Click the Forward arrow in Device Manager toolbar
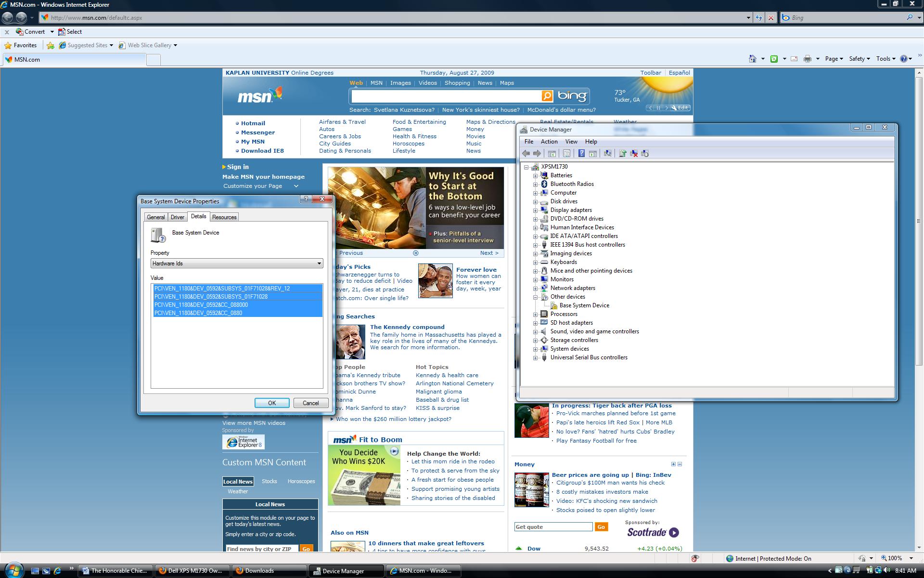The image size is (924, 578). (x=537, y=154)
